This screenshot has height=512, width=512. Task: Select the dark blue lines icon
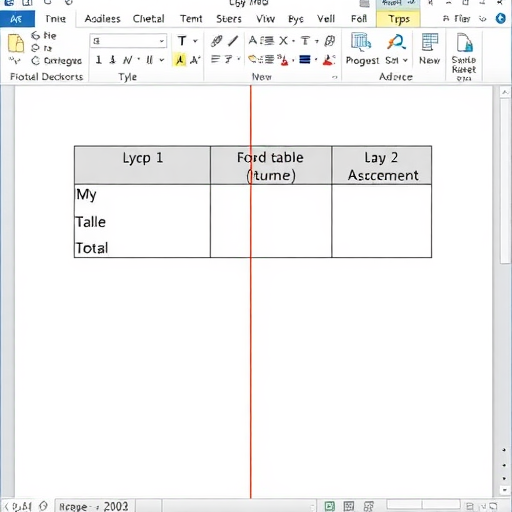coord(305,60)
